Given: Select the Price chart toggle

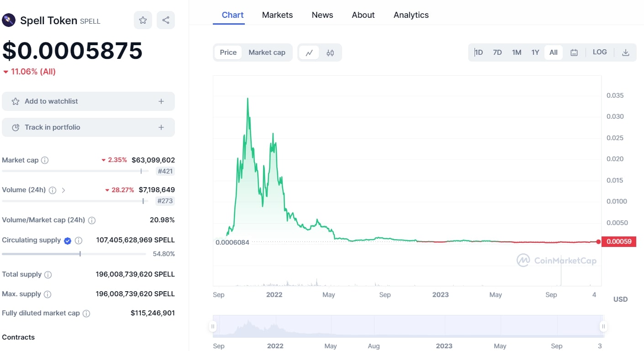Looking at the screenshot, I should [228, 52].
